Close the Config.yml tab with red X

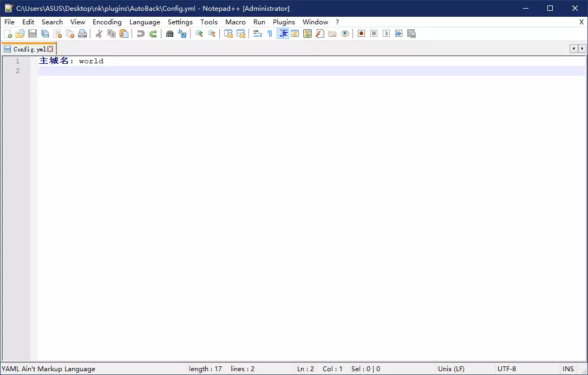50,49
